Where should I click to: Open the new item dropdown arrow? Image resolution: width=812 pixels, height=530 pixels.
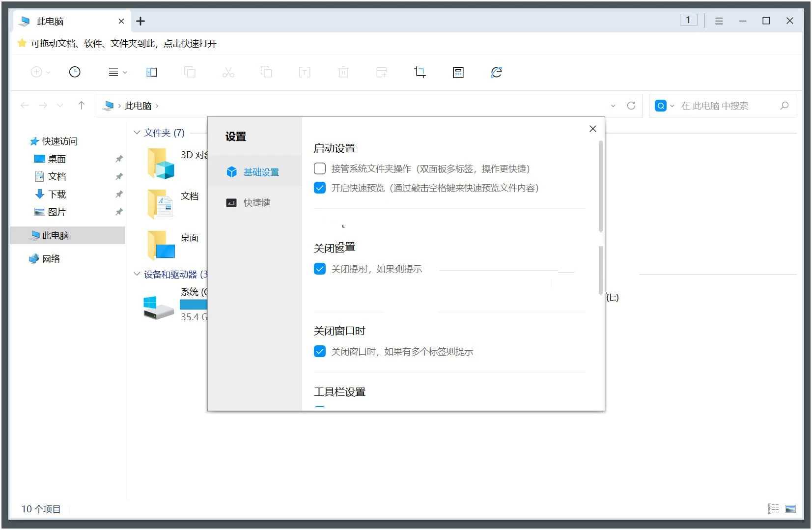48,72
